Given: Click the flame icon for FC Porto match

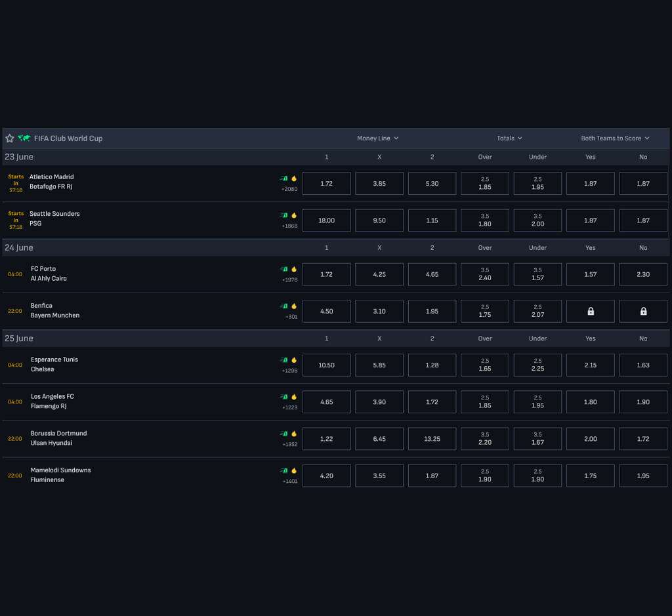Looking at the screenshot, I should pos(294,269).
